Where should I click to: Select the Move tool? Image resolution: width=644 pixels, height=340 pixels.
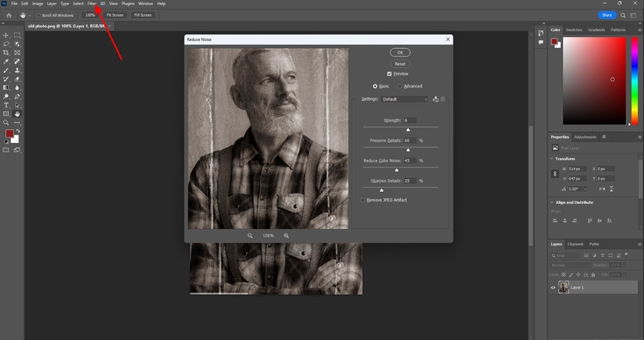[6, 36]
